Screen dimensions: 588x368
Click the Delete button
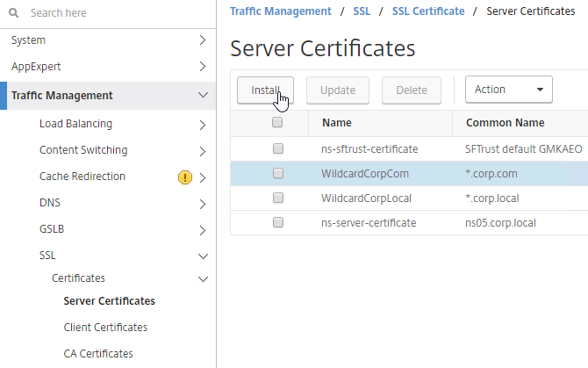pyautogui.click(x=412, y=90)
